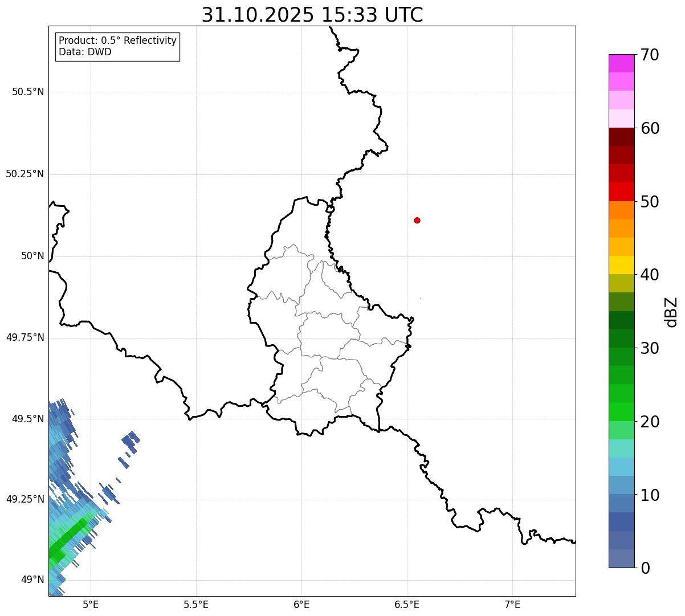This screenshot has height=616, width=685.
Task: Click the 6°E longitude label
Action: tap(301, 605)
